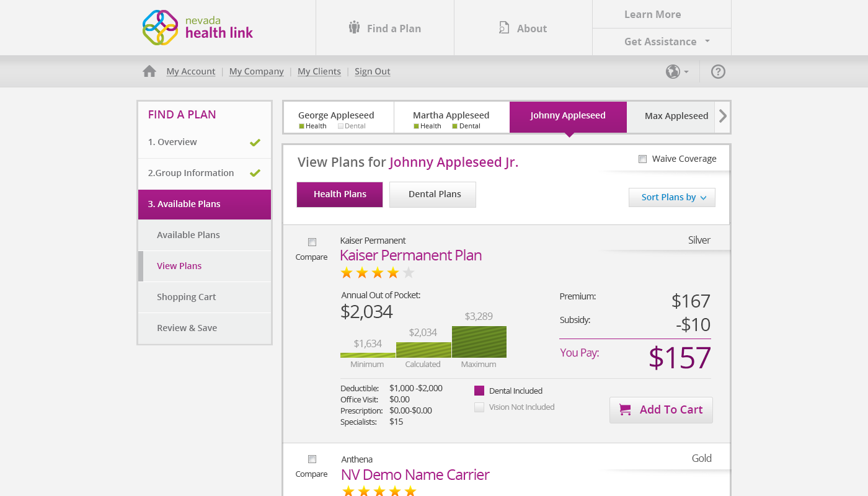Click the Deductible $1,000 -$2,000 value
This screenshot has height=496, width=868.
click(416, 388)
